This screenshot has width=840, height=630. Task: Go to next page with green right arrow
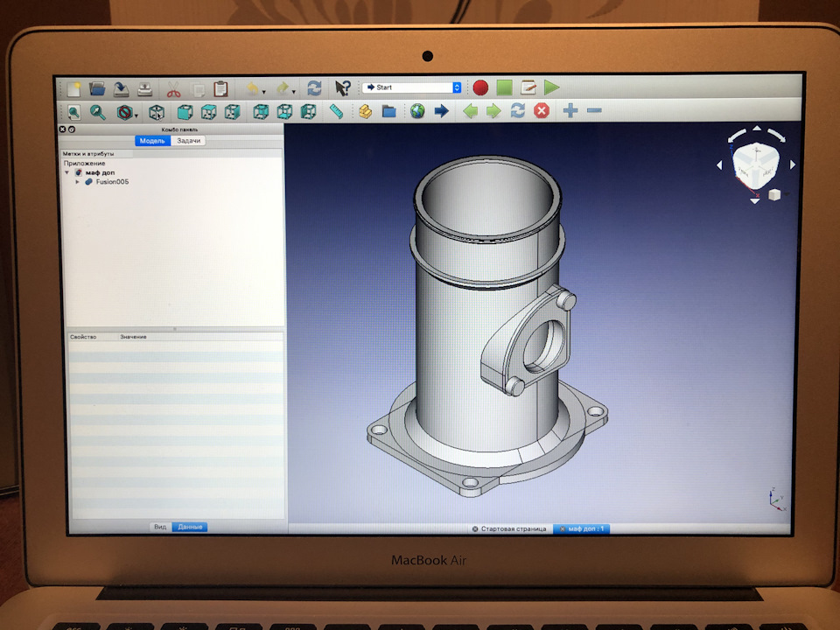point(493,111)
